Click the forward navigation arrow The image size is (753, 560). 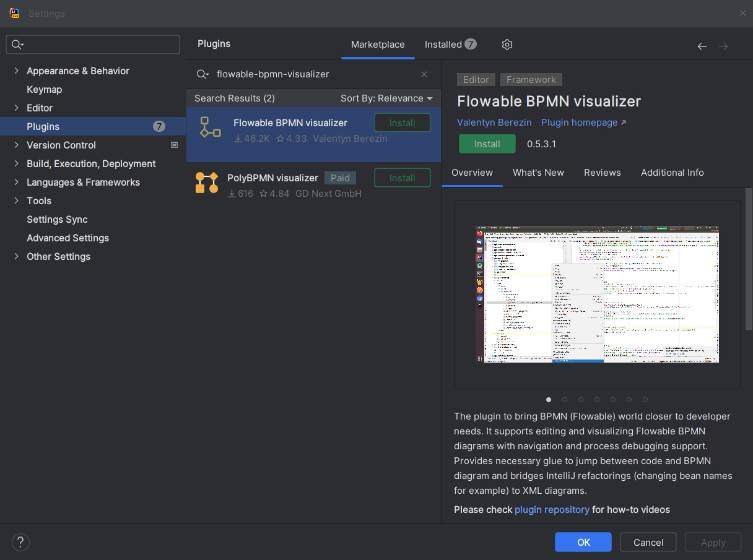tap(723, 46)
